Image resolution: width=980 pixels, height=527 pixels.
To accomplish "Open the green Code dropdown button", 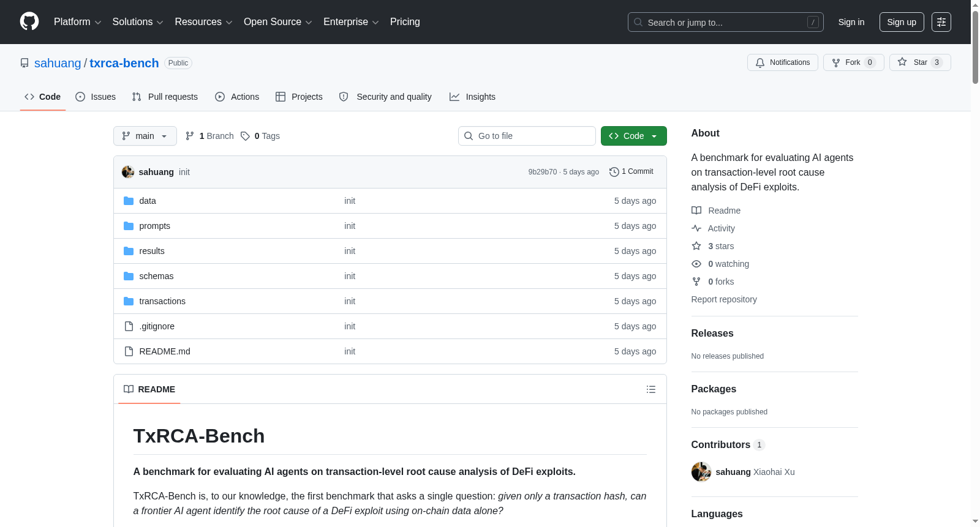I will (634, 136).
